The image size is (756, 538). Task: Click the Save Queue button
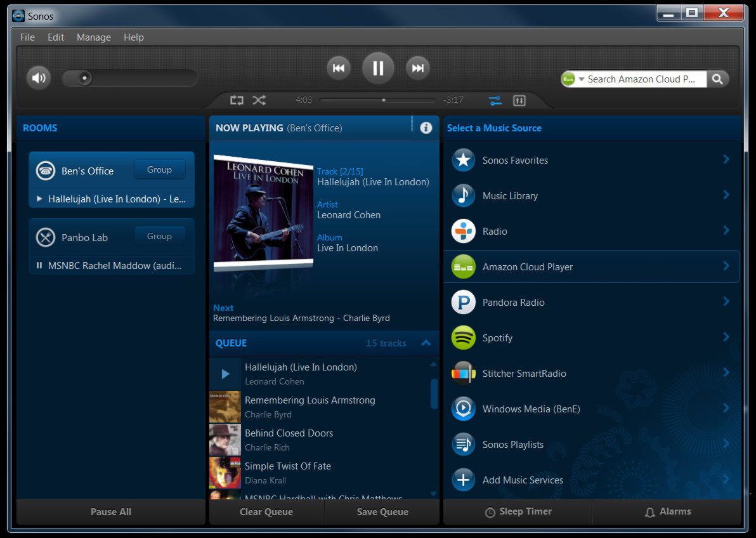(x=382, y=512)
